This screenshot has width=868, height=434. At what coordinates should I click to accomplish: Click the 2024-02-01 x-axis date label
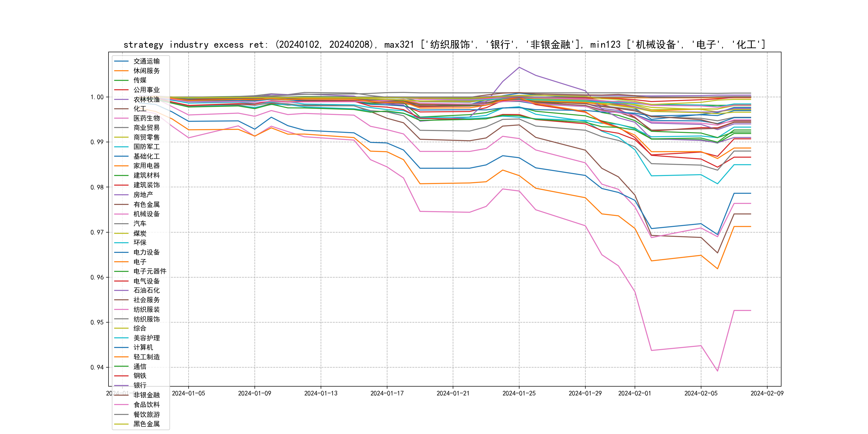(x=634, y=394)
